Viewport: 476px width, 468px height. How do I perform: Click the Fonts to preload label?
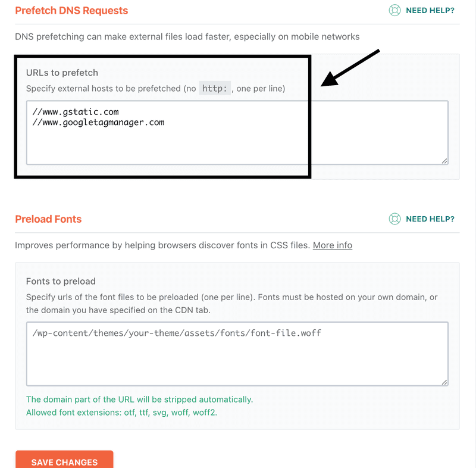tap(61, 281)
